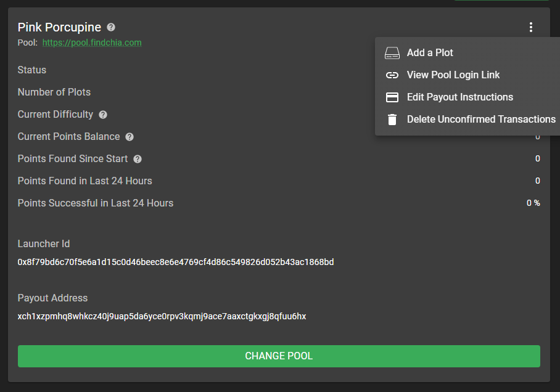This screenshot has height=392, width=560.
Task: Click help icon next to Points Found Since Start
Action: (x=138, y=159)
